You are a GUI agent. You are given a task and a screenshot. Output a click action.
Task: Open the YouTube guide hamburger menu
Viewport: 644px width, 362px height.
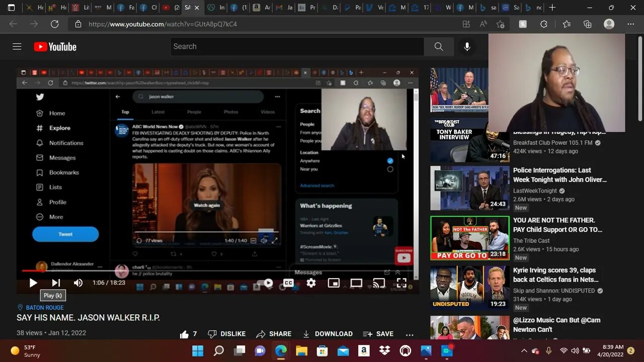pos(17,47)
